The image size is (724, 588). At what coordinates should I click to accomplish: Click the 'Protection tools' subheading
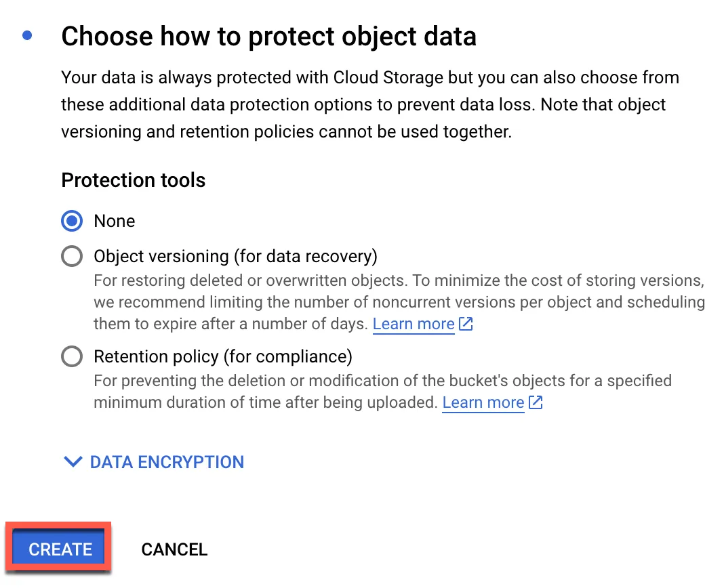coord(134,180)
